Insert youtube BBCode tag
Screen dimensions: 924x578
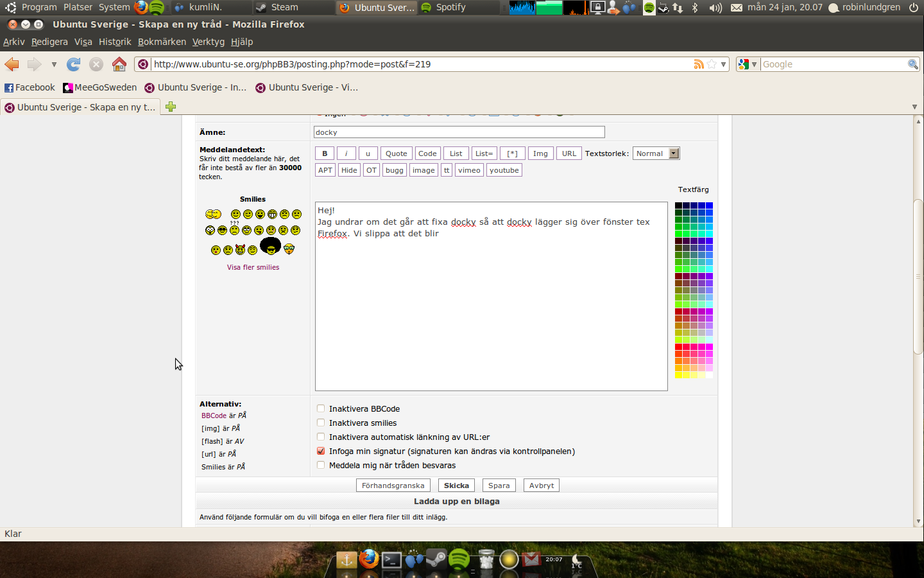(504, 170)
